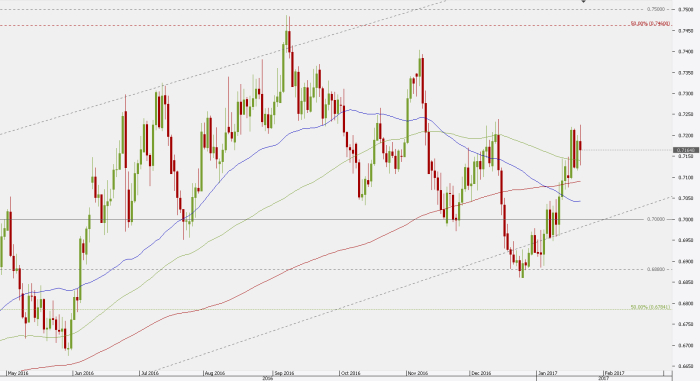The width and height of the screenshot is (700, 381).
Task: Select the red 50.00% Fibonacci label near 0.7460
Action: coord(650,24)
